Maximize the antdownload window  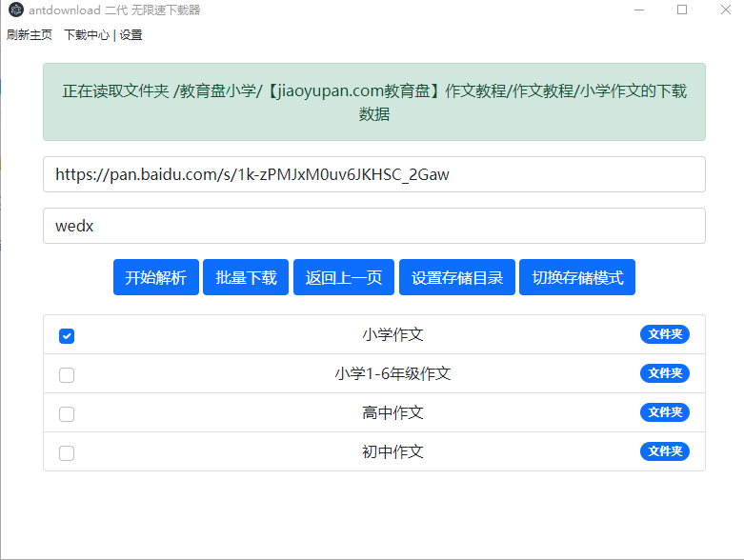click(x=682, y=10)
